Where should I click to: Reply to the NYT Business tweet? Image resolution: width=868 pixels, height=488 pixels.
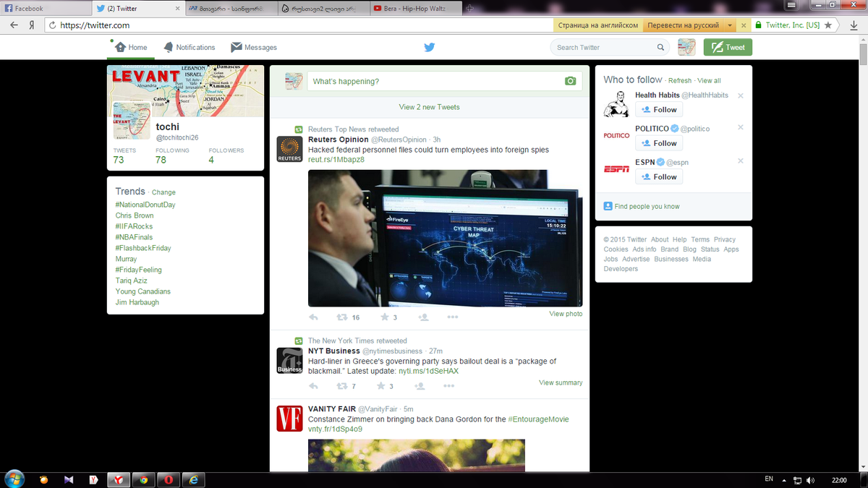(x=313, y=386)
